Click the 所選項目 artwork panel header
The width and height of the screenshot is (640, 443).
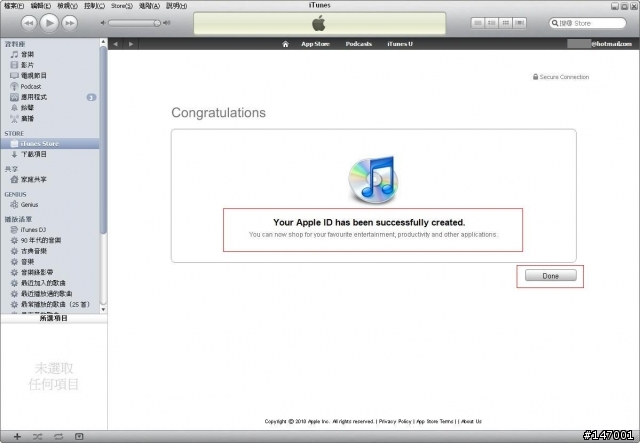(54, 318)
